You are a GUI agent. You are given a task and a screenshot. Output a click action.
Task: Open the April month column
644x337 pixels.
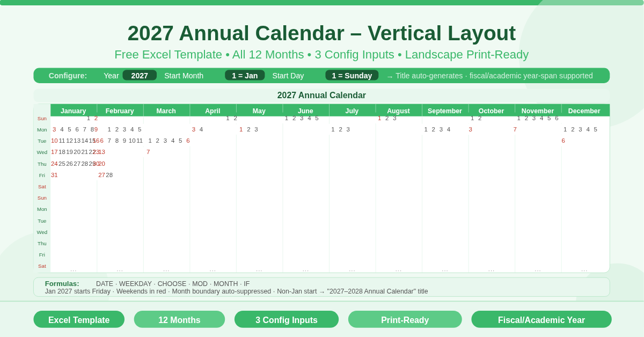coord(213,111)
